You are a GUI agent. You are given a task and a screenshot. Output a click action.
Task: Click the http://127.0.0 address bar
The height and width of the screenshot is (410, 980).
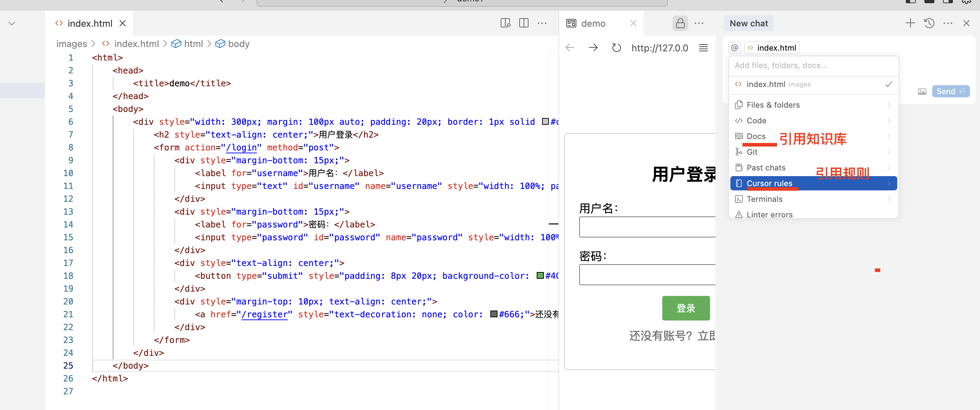660,48
